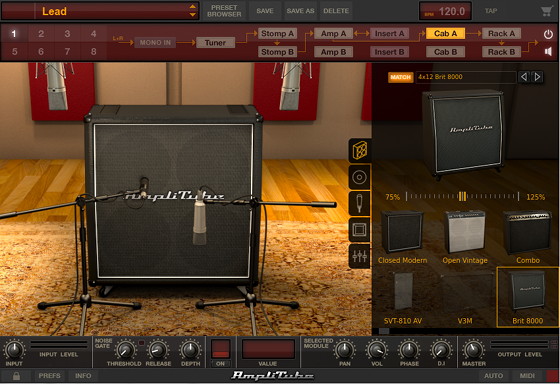Select the microphone section icon

tap(360, 203)
